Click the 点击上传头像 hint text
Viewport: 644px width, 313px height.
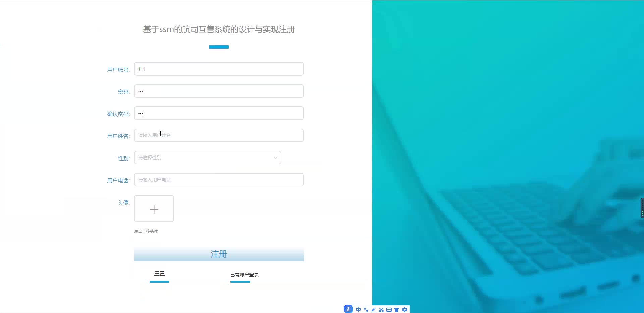point(146,231)
